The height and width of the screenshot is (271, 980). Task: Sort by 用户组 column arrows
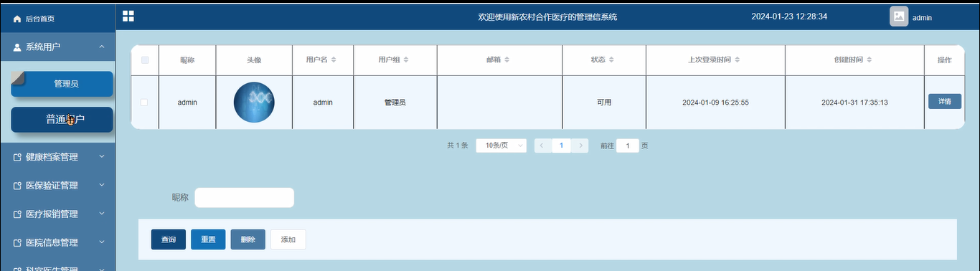pos(406,60)
